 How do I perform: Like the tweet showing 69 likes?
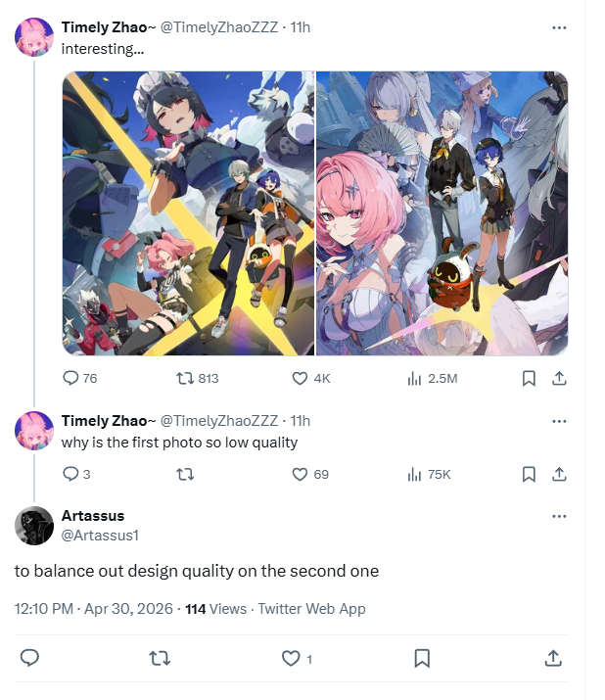[x=310, y=474]
